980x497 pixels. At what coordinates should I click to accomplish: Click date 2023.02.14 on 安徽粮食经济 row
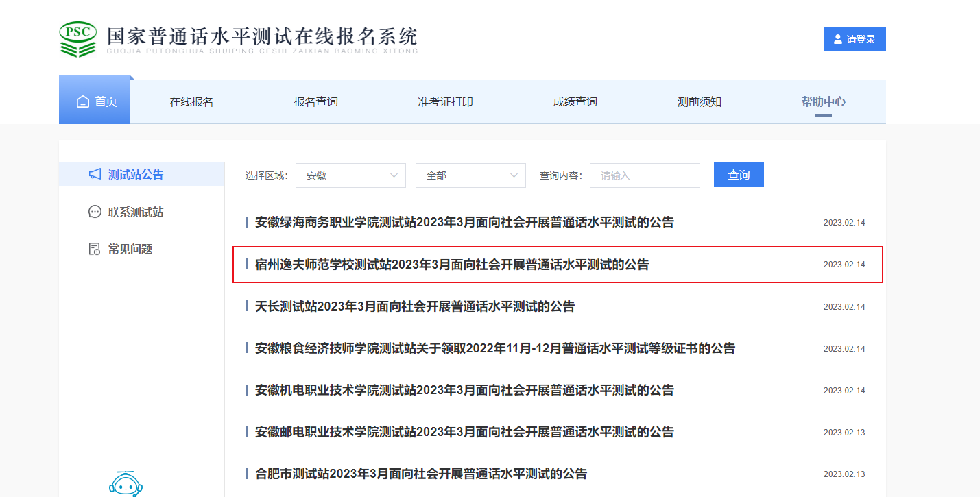(x=844, y=348)
